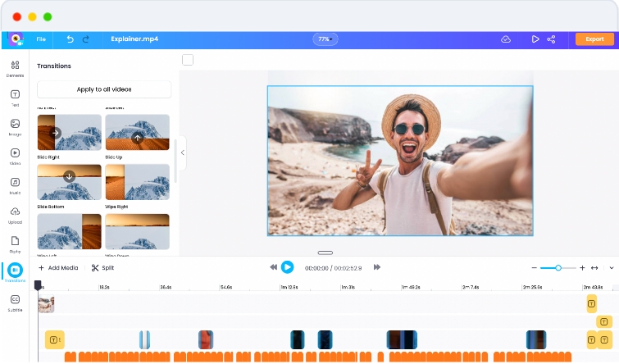This screenshot has width=619, height=364.
Task: Open the Music panel
Action: [15, 183]
